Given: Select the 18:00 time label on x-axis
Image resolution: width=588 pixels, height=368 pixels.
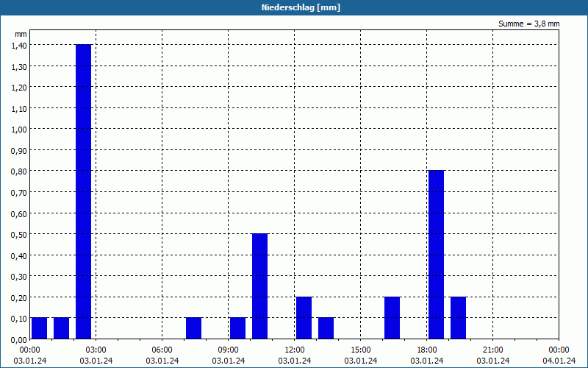Looking at the screenshot, I should [427, 350].
